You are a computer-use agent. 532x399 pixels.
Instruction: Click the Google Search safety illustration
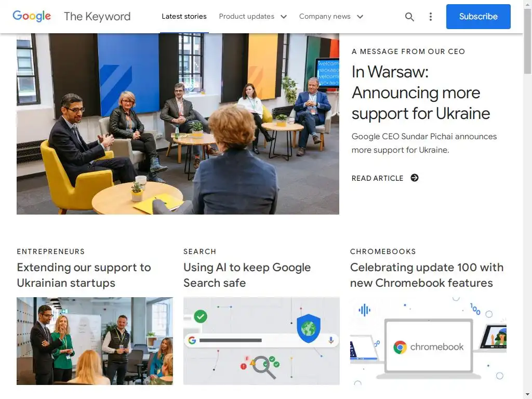261,341
